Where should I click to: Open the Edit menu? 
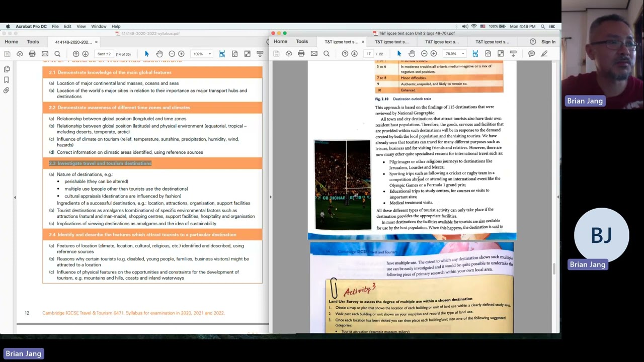point(67,26)
